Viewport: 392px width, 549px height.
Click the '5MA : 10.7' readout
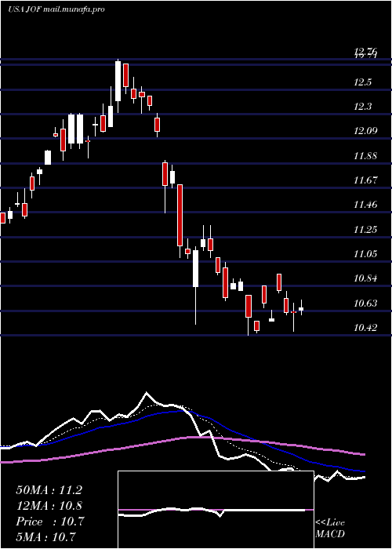pyautogui.click(x=45, y=537)
